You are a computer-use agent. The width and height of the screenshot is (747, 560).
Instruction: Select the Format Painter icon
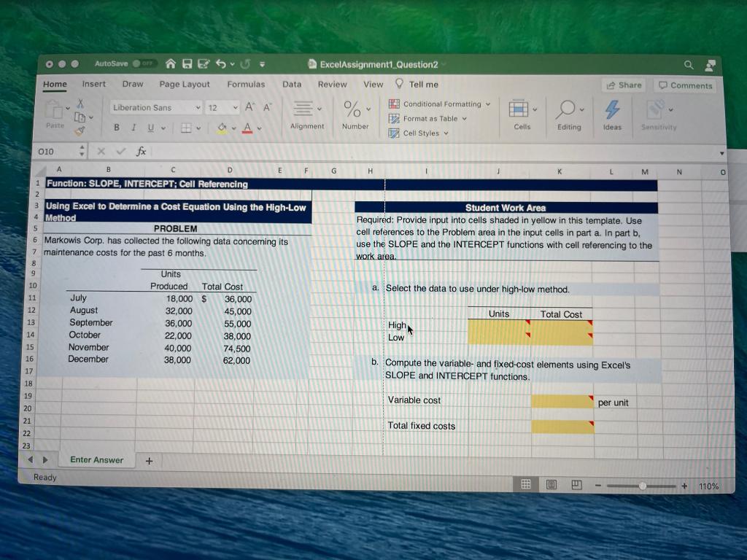pyautogui.click(x=80, y=131)
